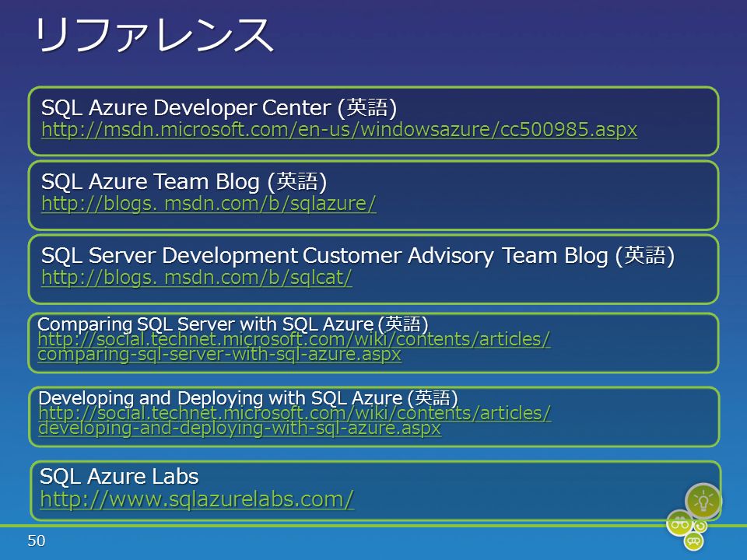Select the SQL Azure Developer Center heading
Screen dimensions: 747x560
click(219, 107)
